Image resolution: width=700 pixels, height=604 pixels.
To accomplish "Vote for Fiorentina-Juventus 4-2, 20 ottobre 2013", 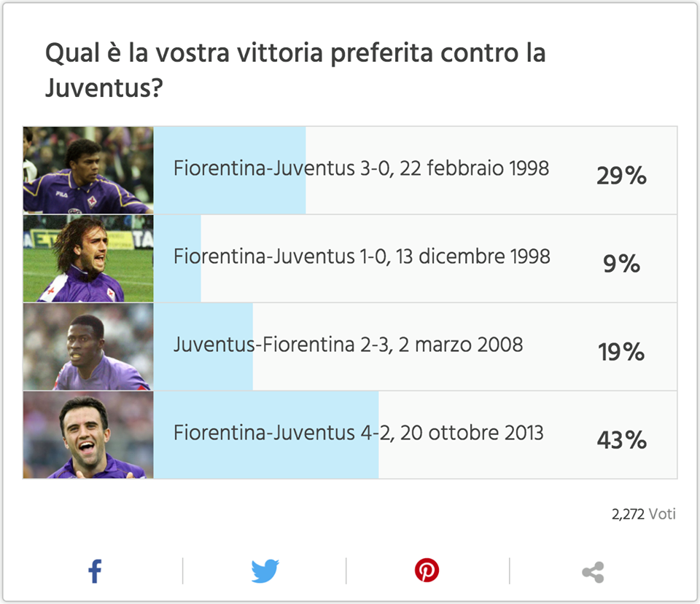I will 358,433.
